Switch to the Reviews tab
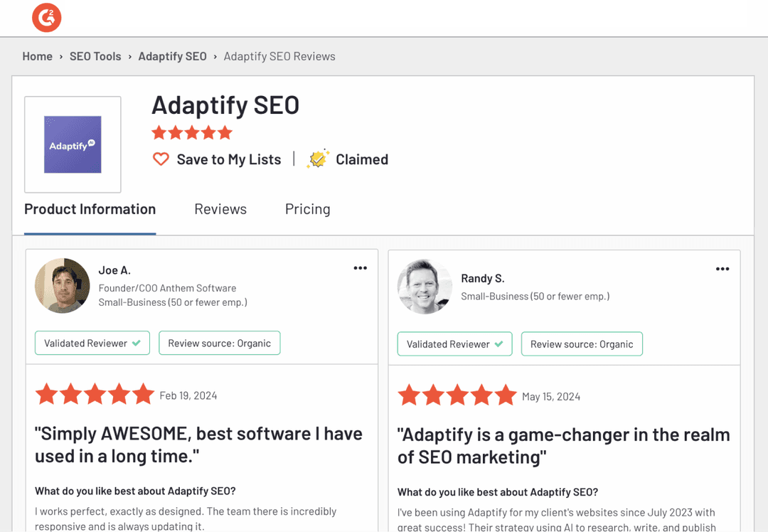This screenshot has height=532, width=768. 220,209
